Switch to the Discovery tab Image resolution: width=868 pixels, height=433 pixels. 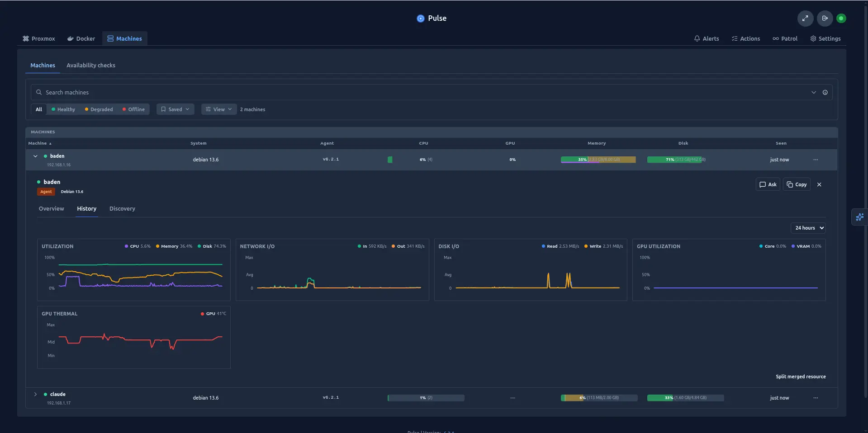tap(122, 209)
